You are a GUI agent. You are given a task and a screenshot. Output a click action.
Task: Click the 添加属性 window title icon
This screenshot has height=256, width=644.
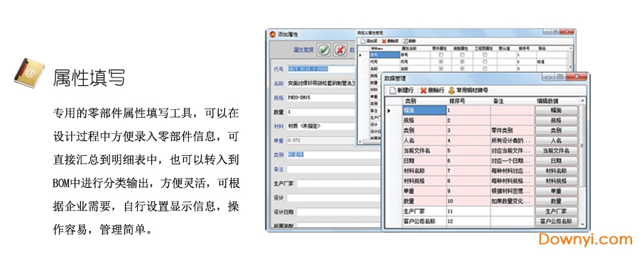click(x=273, y=35)
